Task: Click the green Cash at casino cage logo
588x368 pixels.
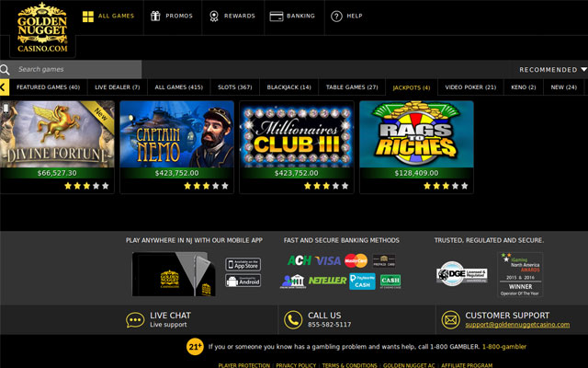Action: (x=390, y=282)
